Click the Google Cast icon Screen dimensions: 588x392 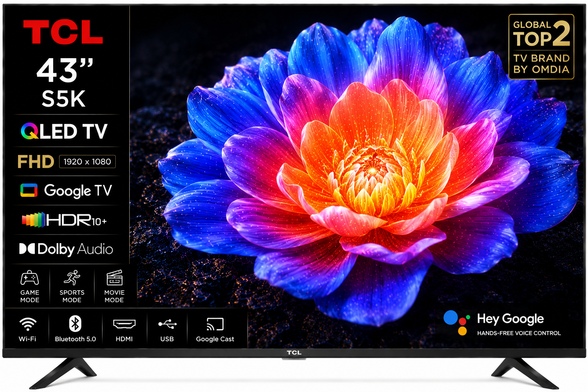pyautogui.click(x=215, y=324)
